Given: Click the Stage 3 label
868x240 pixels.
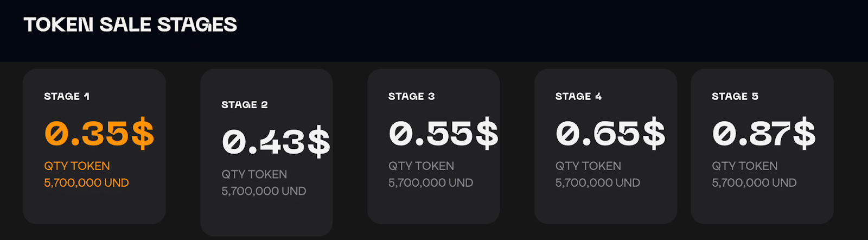Looking at the screenshot, I should pyautogui.click(x=412, y=96).
